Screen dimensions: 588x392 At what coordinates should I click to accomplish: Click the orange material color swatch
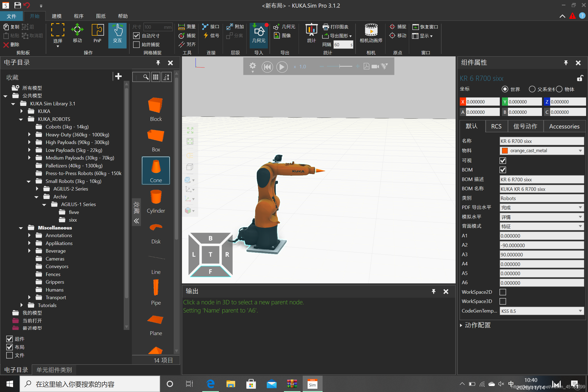point(505,151)
